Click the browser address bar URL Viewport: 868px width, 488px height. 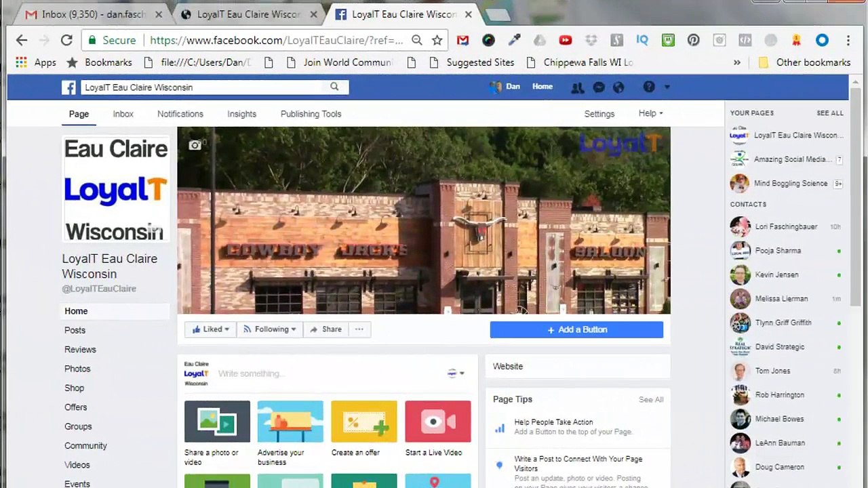(277, 40)
